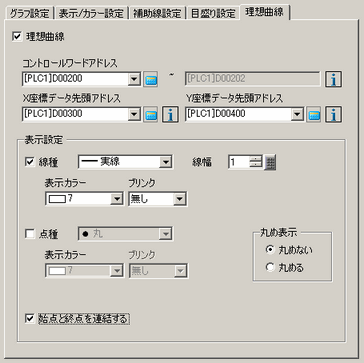The image size is (364, 363).
Task: Click the 線幅 stepper arrows
Action: tap(256, 163)
